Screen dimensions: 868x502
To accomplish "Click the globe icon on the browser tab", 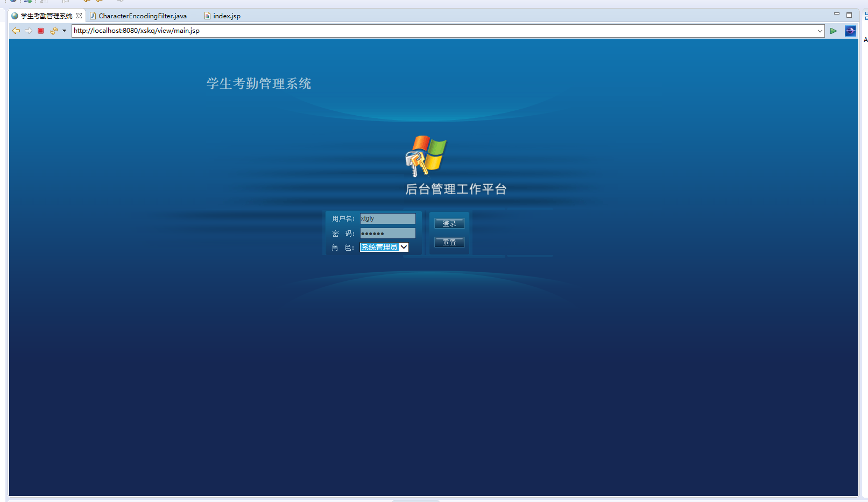I will pos(13,16).
